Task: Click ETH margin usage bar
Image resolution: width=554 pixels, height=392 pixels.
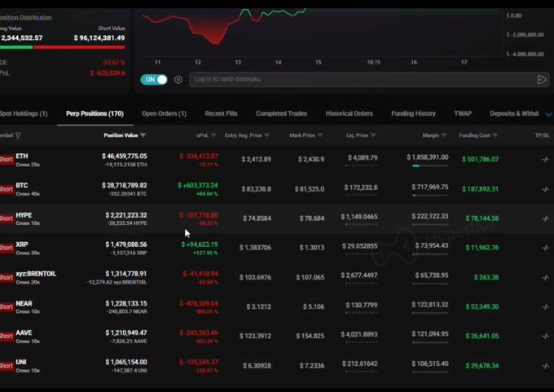Action: [x=430, y=165]
